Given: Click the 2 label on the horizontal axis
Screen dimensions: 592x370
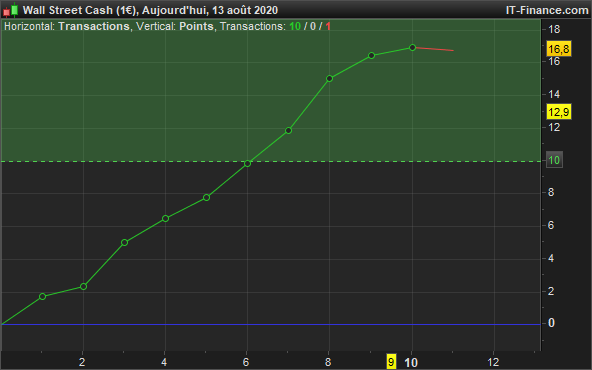Looking at the screenshot, I should [x=82, y=362].
